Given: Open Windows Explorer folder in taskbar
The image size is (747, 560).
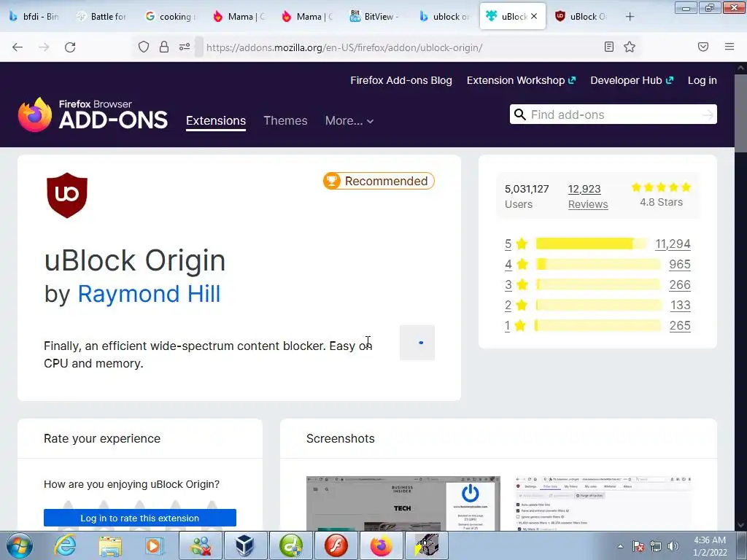Looking at the screenshot, I should 110,545.
